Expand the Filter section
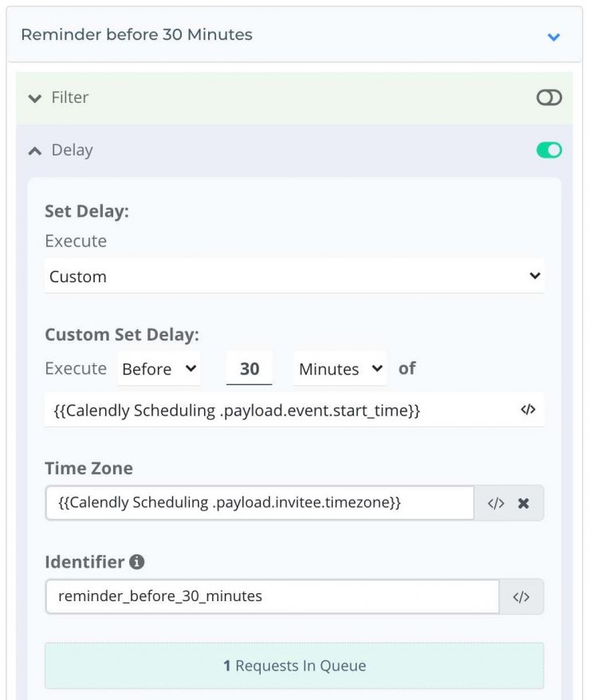The image size is (590, 700). pyautogui.click(x=35, y=97)
